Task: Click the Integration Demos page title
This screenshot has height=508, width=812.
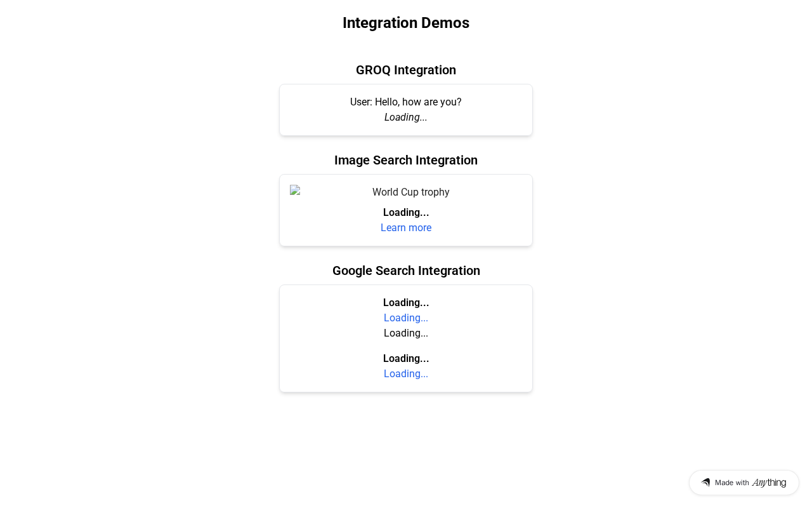Action: 406,23
